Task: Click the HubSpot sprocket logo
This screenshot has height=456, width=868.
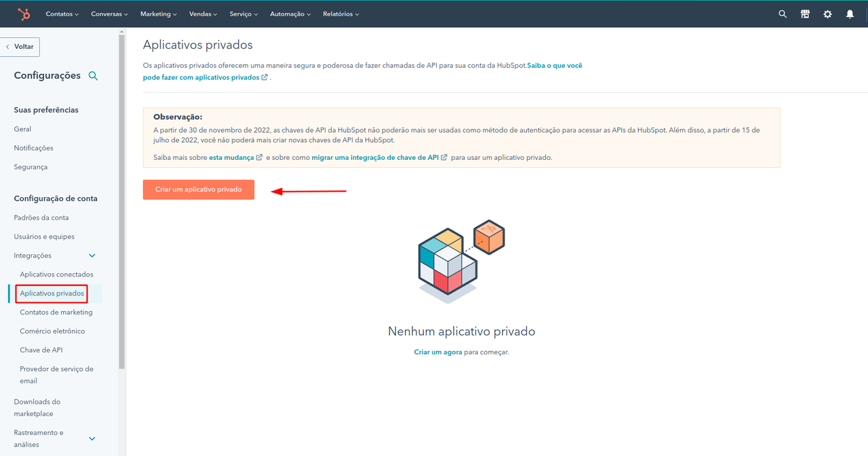Action: pos(24,14)
